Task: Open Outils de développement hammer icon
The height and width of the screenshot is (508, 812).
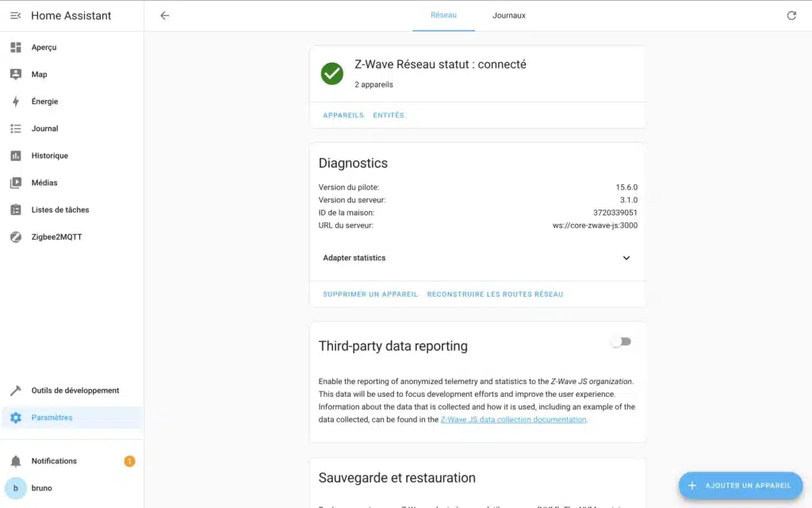Action: tap(16, 391)
